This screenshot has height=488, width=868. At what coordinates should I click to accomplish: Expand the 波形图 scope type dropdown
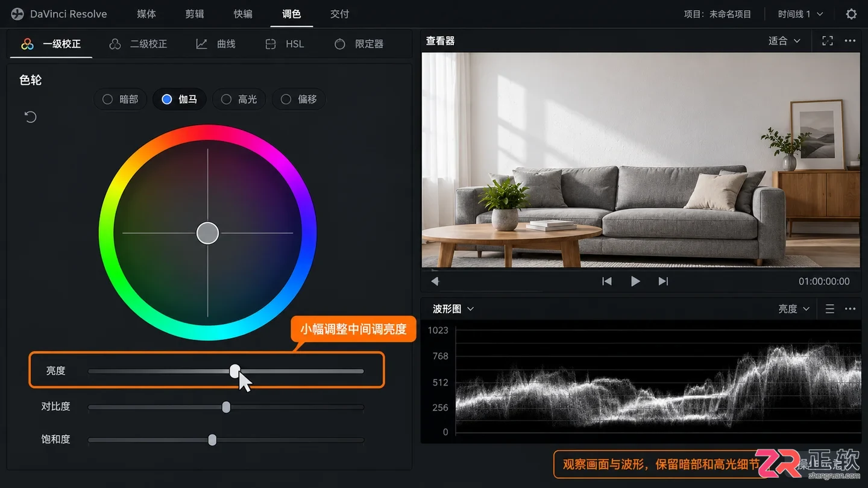[453, 309]
